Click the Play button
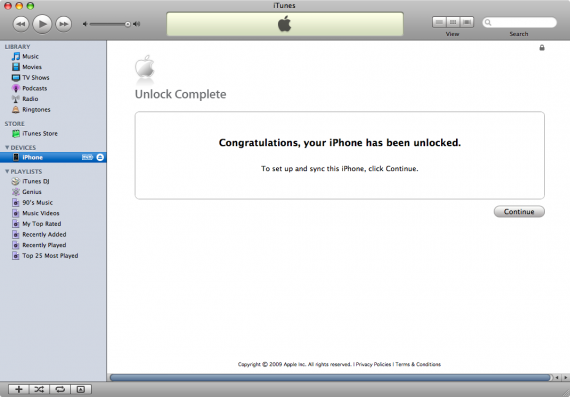The image size is (570, 397). click(x=42, y=24)
